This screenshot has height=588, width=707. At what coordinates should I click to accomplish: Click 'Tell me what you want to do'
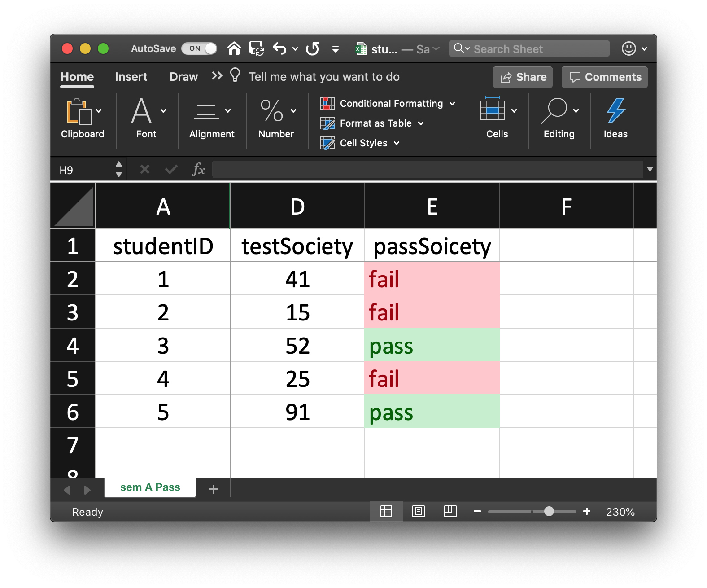click(324, 77)
